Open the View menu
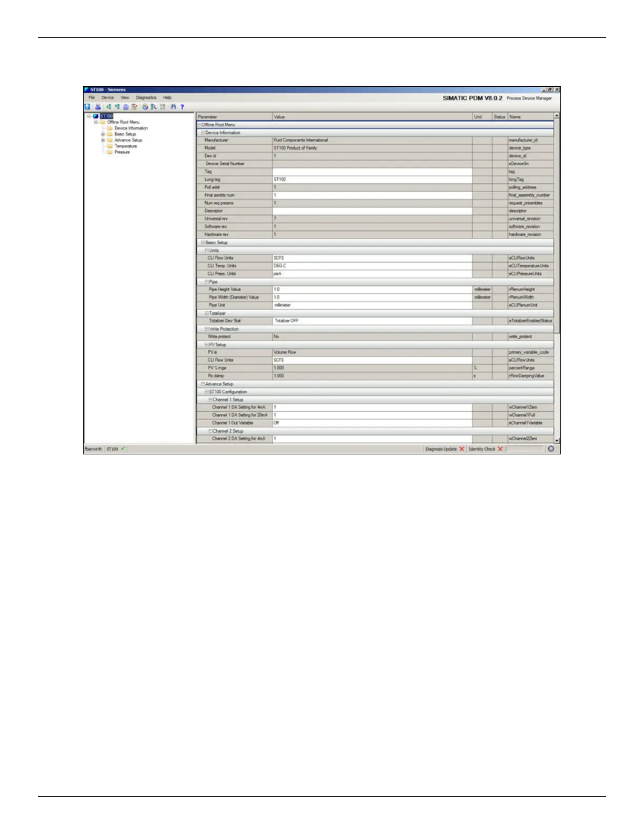644x834 pixels. tap(125, 98)
